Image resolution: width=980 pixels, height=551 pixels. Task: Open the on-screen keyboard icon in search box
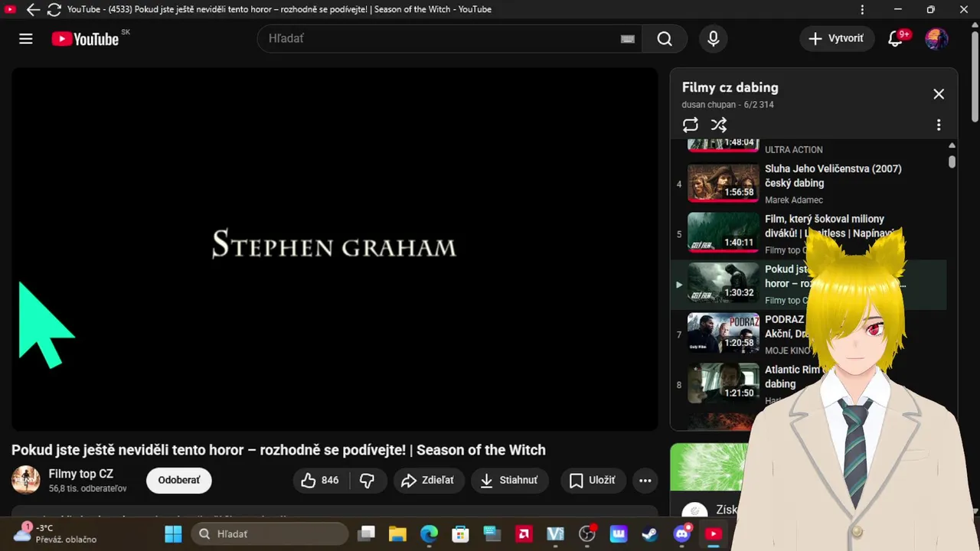tap(628, 39)
